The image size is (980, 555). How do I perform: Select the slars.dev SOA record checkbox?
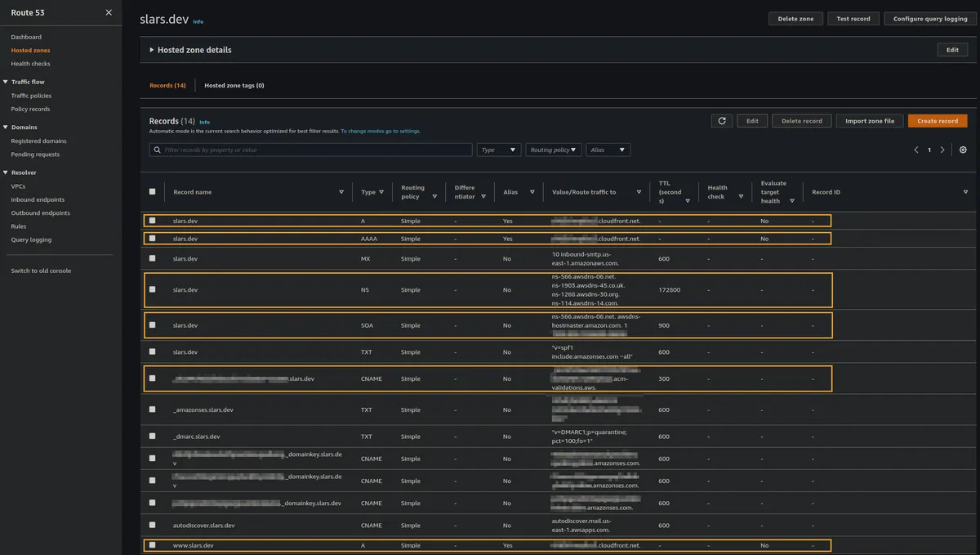click(153, 324)
